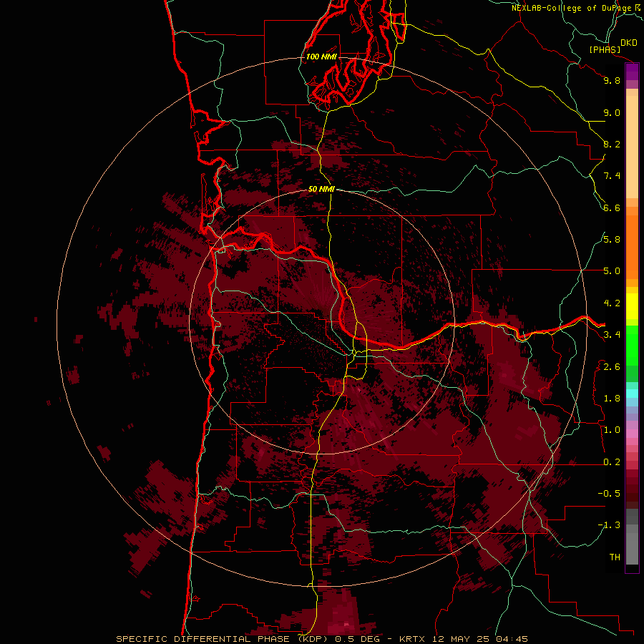Click the 2.6 value on the color scale

point(612,367)
